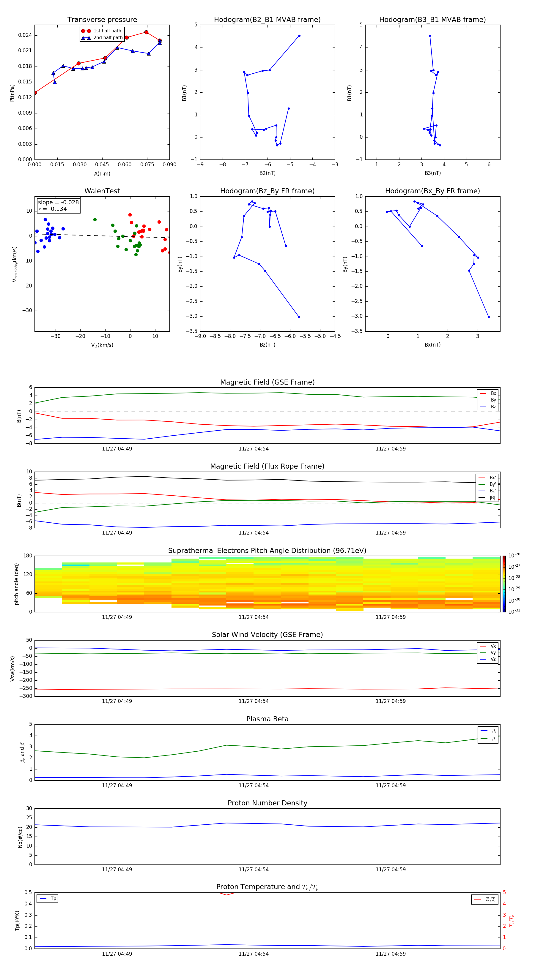Click the 'slope = -0.028' annotation

pos(58,203)
